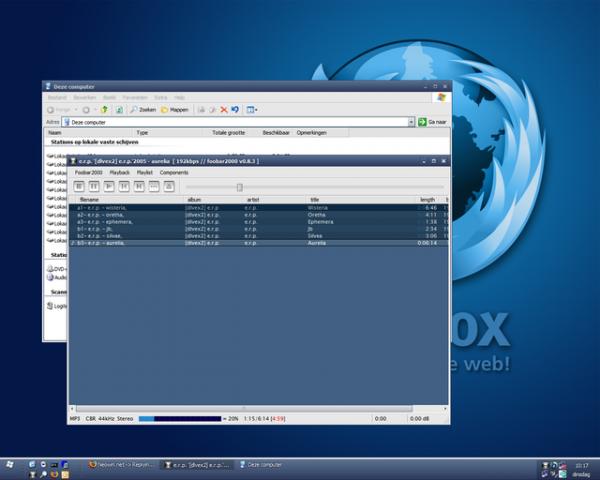The width and height of the screenshot is (600, 480).
Task: Sort by the Beschikbaar column header
Action: [276, 133]
